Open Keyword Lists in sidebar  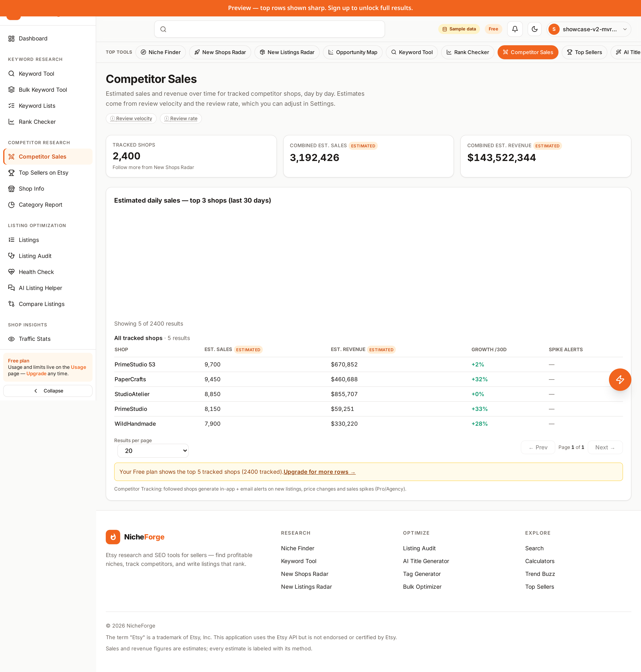(48, 106)
